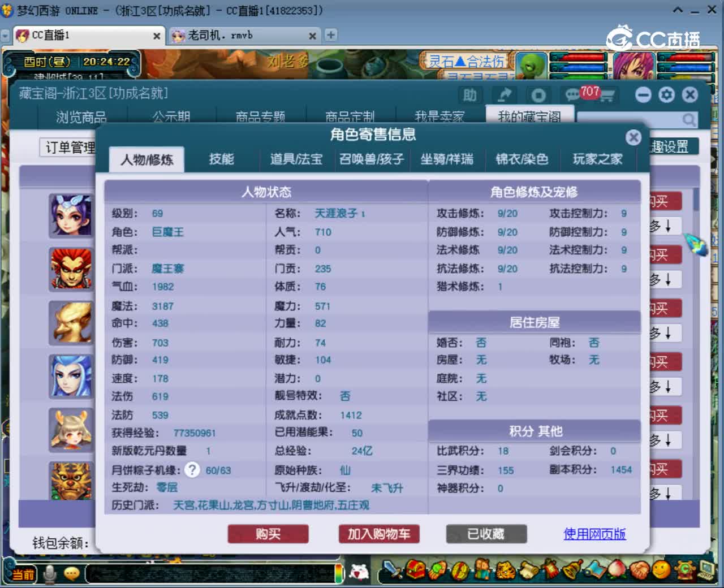The height and width of the screenshot is (588, 724).
Task: Open the 订单管理 section tab
Action: pos(69,148)
